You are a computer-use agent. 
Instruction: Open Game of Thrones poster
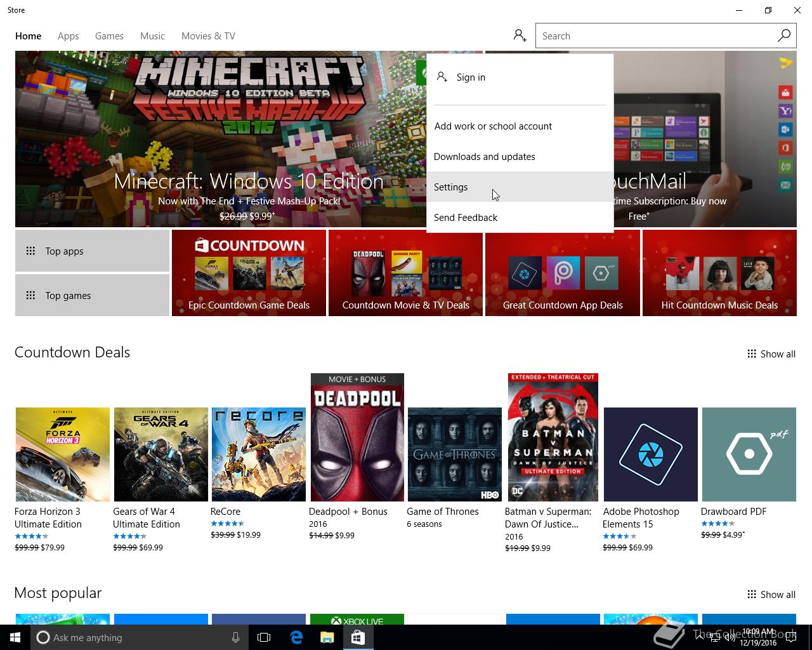[x=455, y=454]
